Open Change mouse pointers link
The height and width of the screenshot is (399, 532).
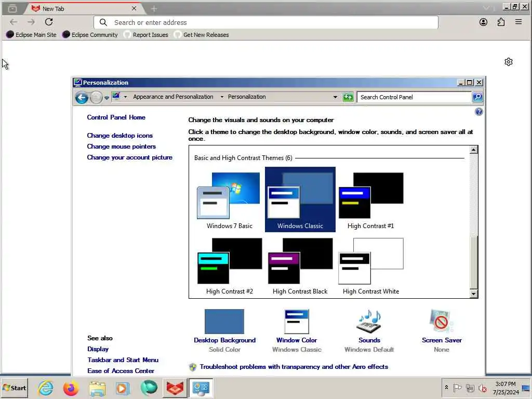coord(121,147)
